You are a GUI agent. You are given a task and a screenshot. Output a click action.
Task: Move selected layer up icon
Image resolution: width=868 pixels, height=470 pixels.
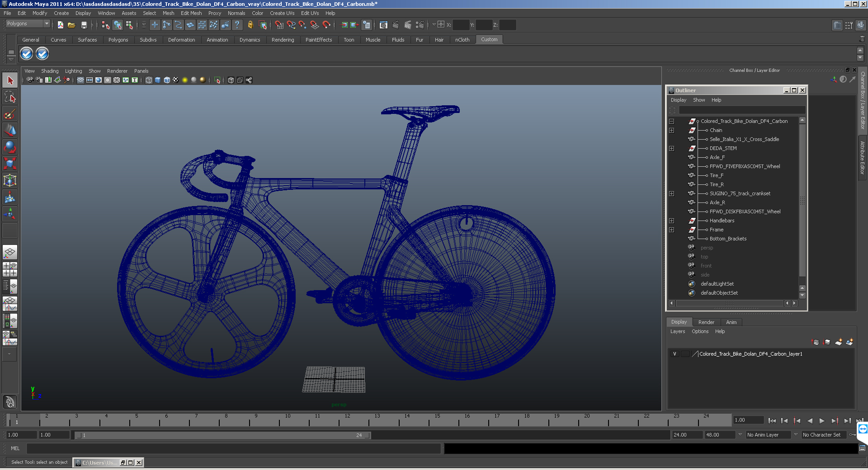(816, 342)
